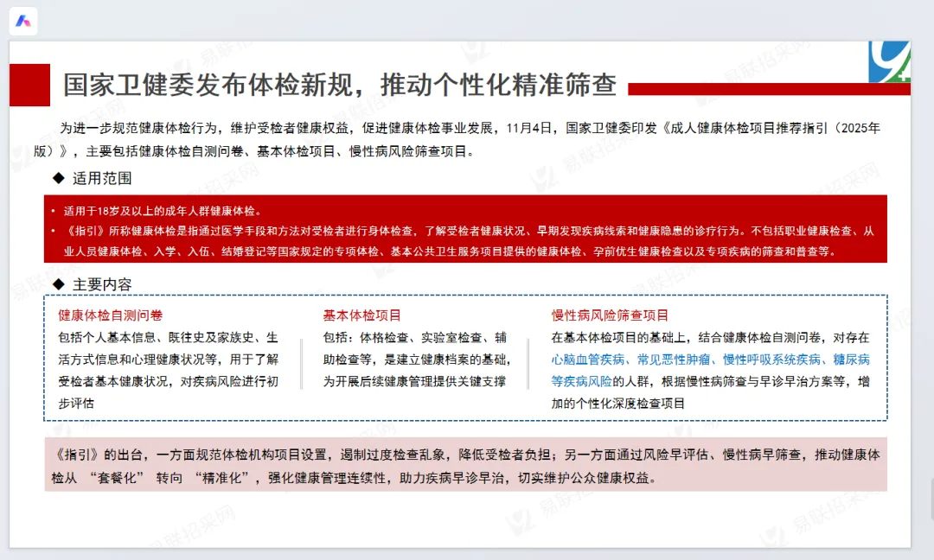The image size is (934, 560).
Task: Click text 在基本体检项目的基础上
Action: click(620, 338)
